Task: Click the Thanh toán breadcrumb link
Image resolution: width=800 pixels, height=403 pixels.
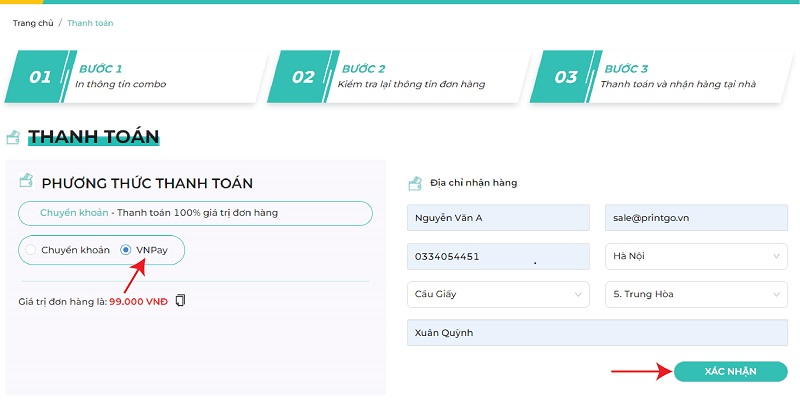Action: point(90,22)
